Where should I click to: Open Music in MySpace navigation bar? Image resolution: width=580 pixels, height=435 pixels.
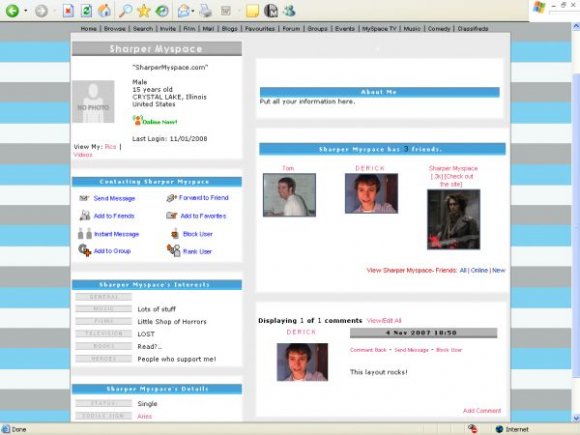tap(412, 28)
